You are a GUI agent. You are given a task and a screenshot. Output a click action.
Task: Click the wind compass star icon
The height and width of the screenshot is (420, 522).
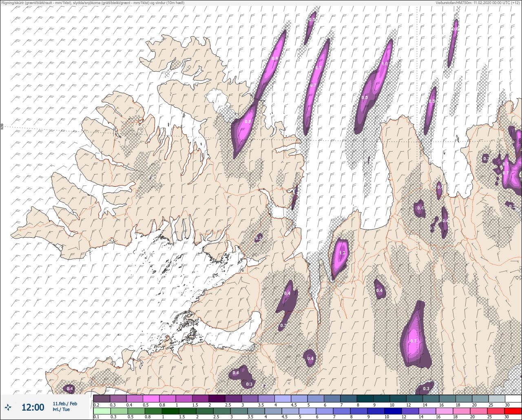pos(8,407)
